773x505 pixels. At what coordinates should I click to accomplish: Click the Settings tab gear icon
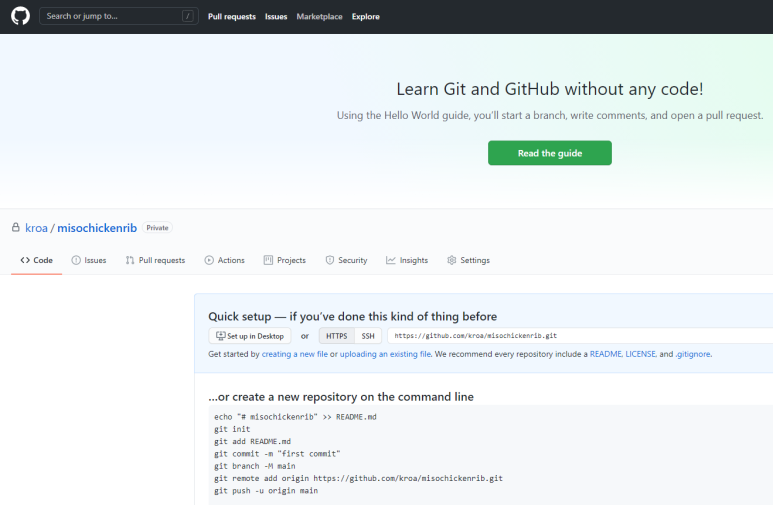click(452, 260)
